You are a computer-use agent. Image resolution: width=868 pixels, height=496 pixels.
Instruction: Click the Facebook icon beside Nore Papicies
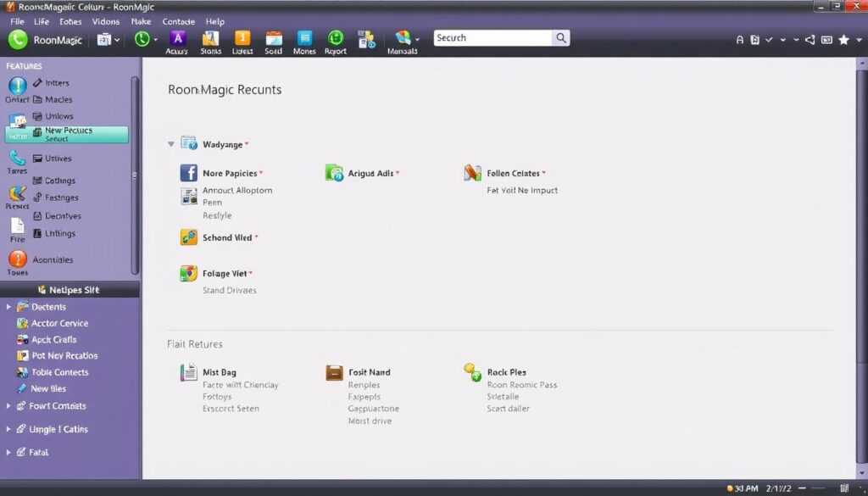click(x=189, y=173)
